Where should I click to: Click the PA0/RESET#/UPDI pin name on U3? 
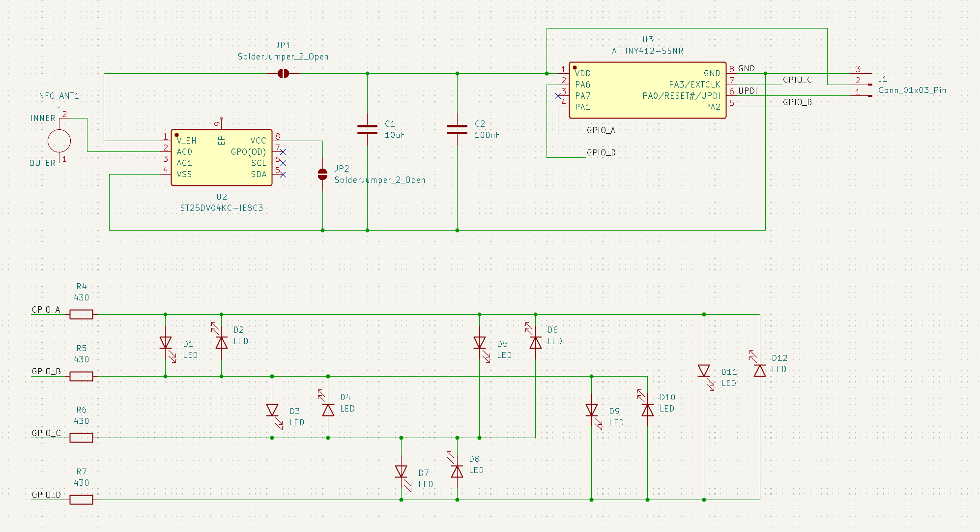(681, 96)
